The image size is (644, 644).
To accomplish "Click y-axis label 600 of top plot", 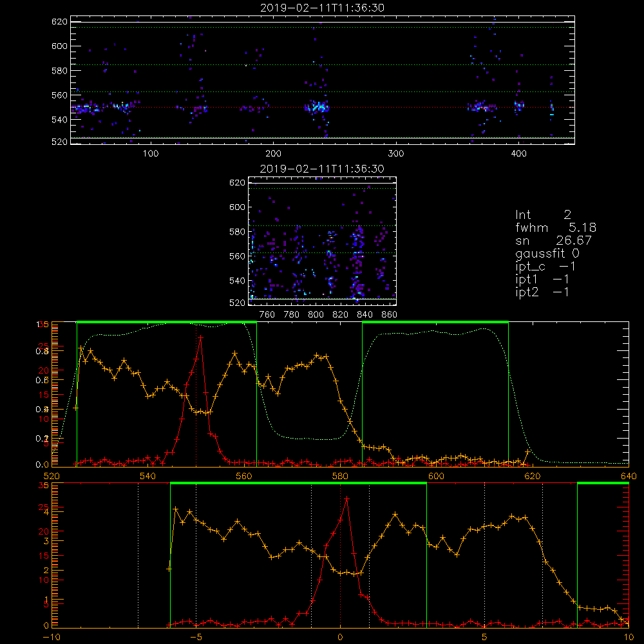I will click(x=59, y=46).
